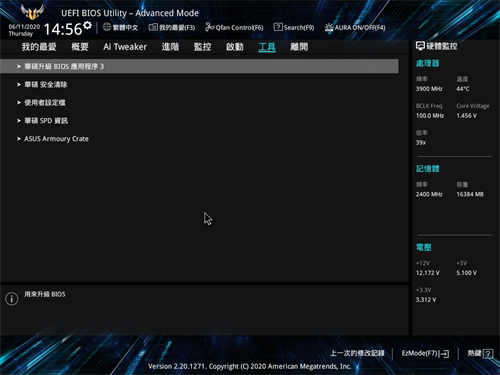
Task: Click the date 06/11/2020 Thursday
Action: pos(24,30)
